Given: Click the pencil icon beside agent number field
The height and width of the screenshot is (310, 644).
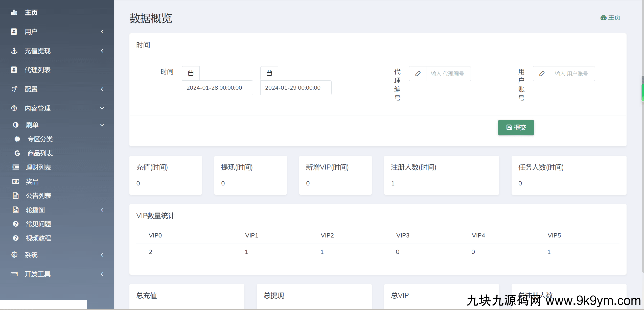Looking at the screenshot, I should (418, 74).
